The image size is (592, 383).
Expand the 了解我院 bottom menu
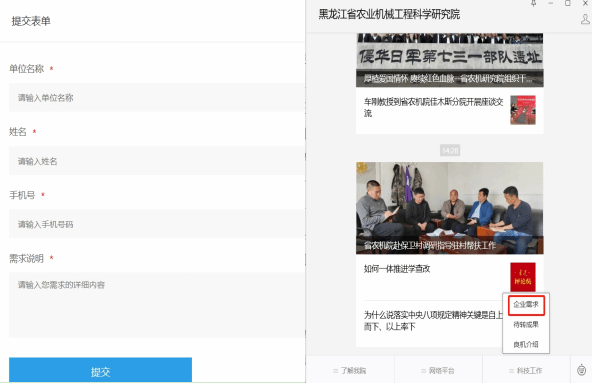(350, 371)
